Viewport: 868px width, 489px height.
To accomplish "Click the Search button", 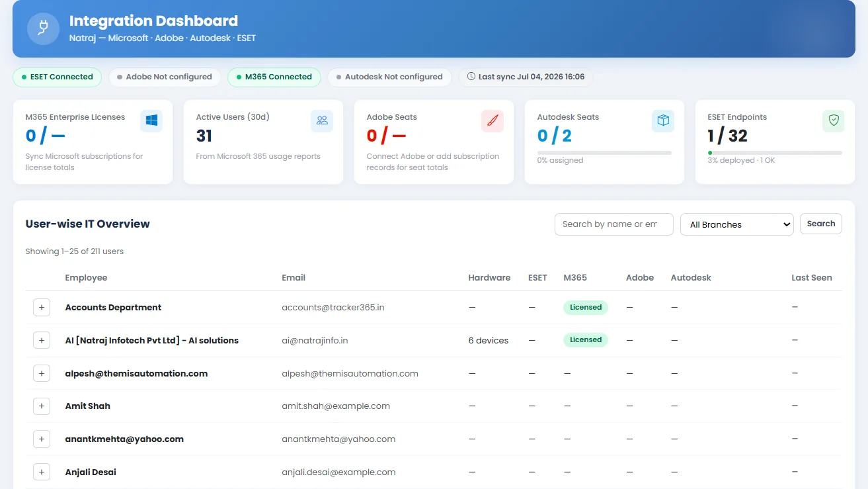I will (821, 224).
